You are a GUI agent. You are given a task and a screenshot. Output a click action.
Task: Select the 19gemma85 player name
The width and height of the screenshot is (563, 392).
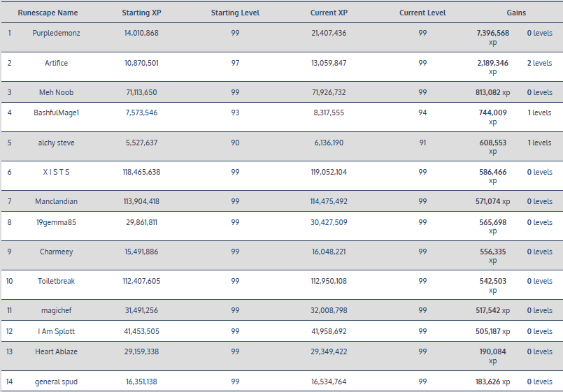coord(56,222)
